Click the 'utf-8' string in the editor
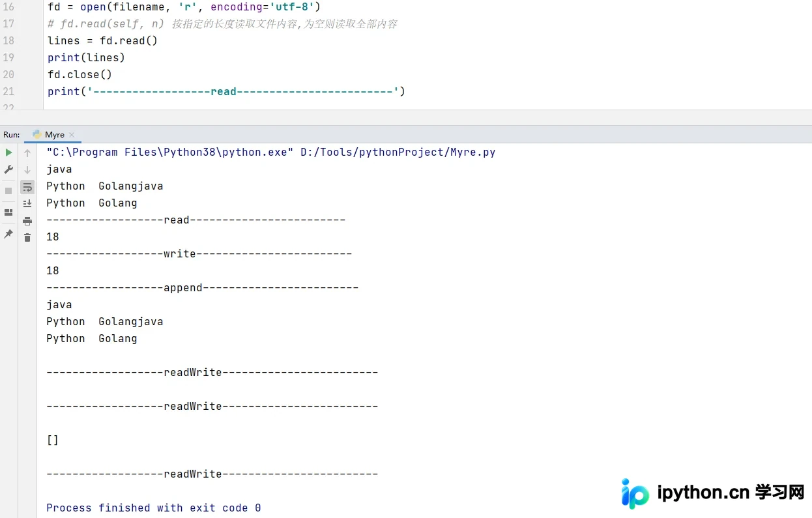Viewport: 812px width, 518px height. tap(291, 7)
